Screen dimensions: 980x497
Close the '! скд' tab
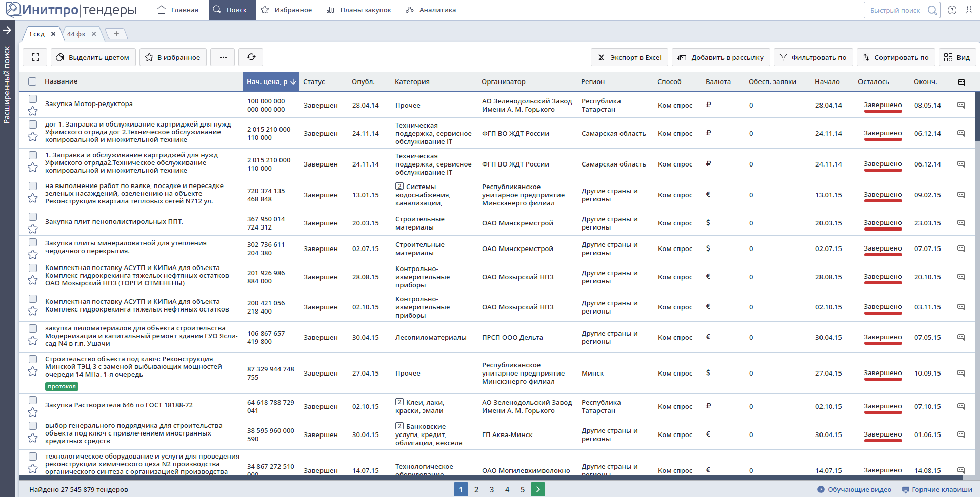(x=53, y=34)
